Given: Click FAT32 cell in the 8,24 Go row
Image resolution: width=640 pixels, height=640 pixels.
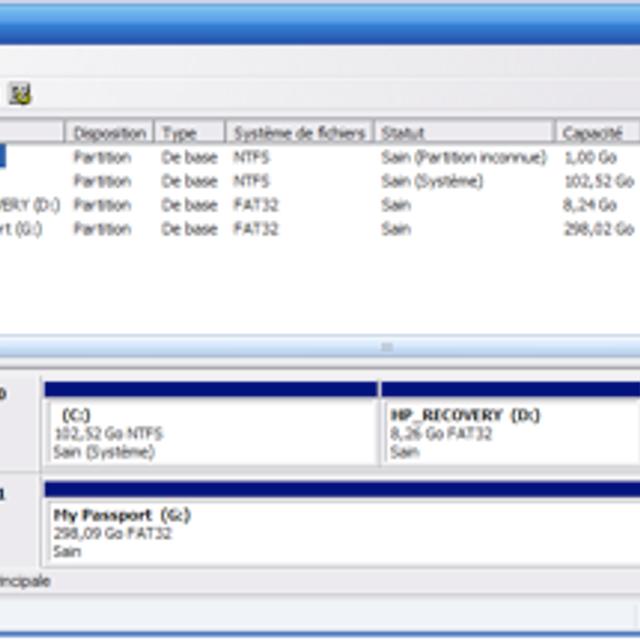Looking at the screenshot, I should click(x=256, y=205).
